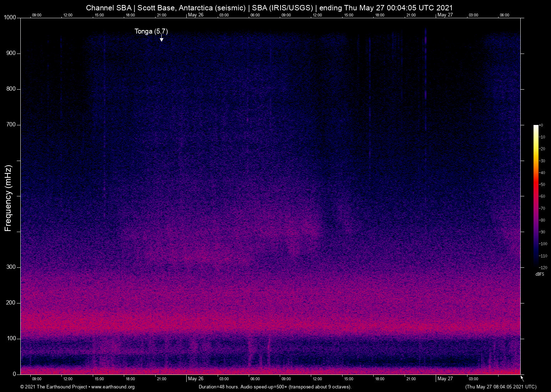Screen dimensions: 551x392
Task: Click the May 26 label on top axis
Action: [196, 15]
